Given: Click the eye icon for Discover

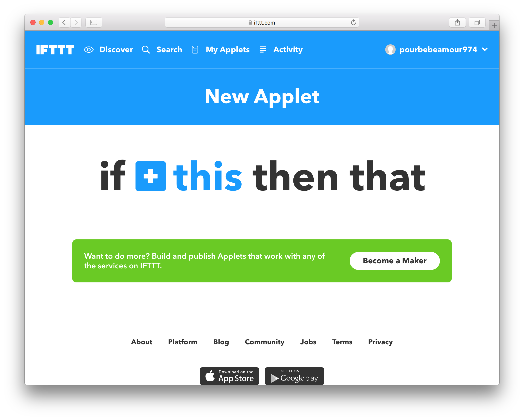Looking at the screenshot, I should pos(89,49).
